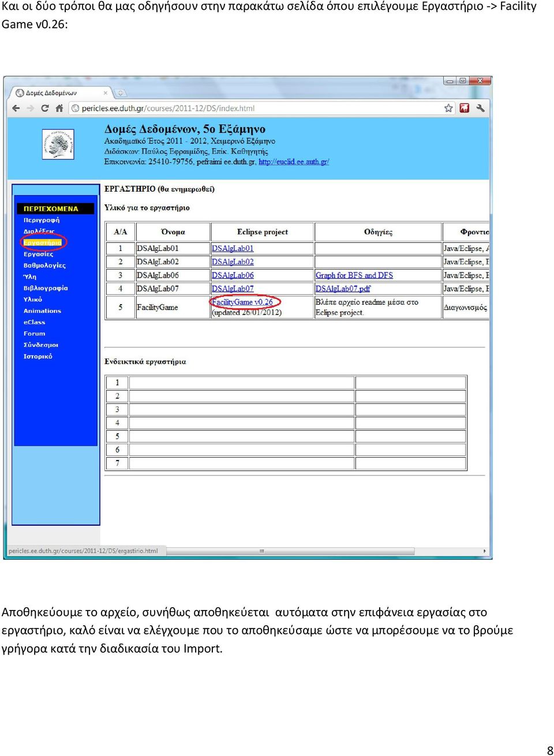Close the browser window

480,81
